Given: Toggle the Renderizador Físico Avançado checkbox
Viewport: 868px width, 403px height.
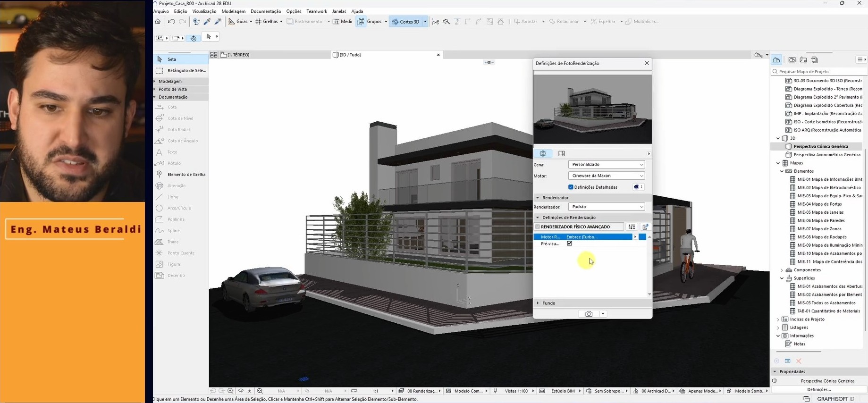Looking at the screenshot, I should [x=538, y=227].
